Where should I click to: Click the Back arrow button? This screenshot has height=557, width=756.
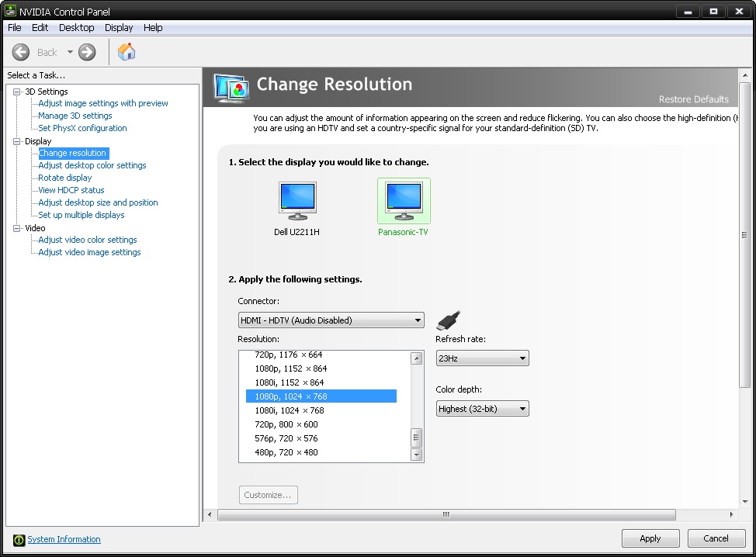[x=21, y=52]
